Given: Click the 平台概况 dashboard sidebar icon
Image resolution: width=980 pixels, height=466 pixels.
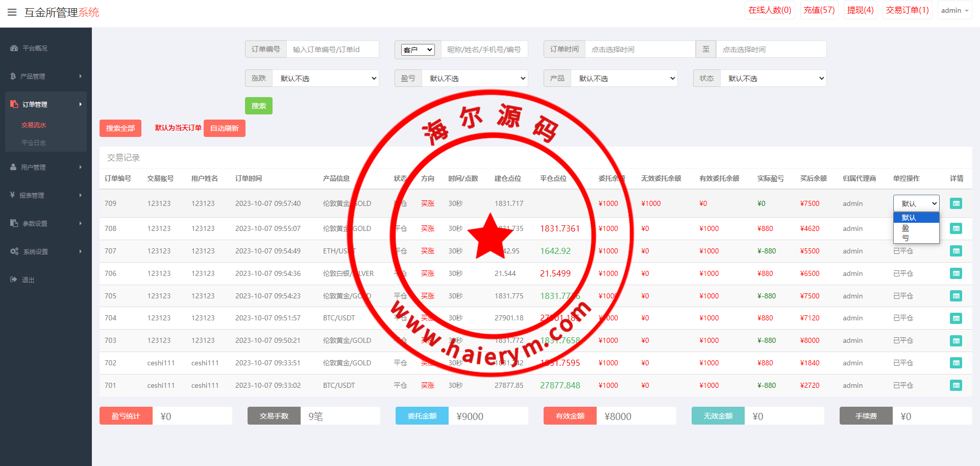Looking at the screenshot, I should pyautogui.click(x=14, y=48).
